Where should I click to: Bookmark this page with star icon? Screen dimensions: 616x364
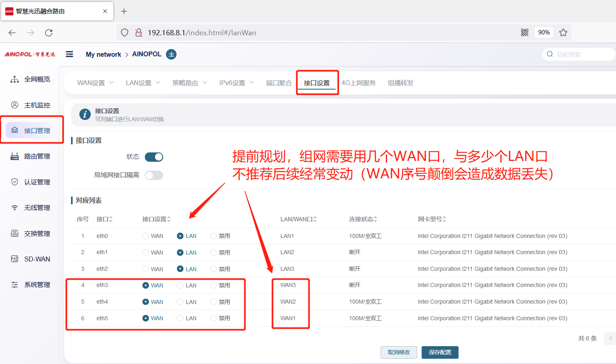pyautogui.click(x=563, y=32)
